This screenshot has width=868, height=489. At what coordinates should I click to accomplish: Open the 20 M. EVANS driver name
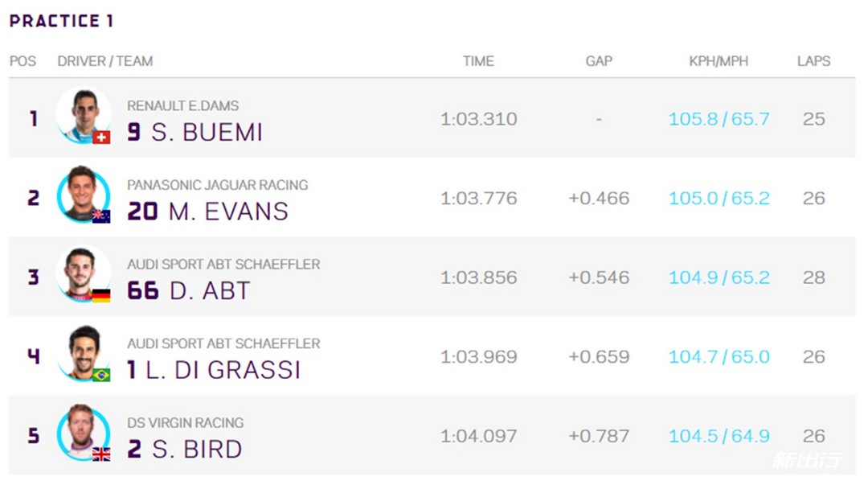point(207,212)
